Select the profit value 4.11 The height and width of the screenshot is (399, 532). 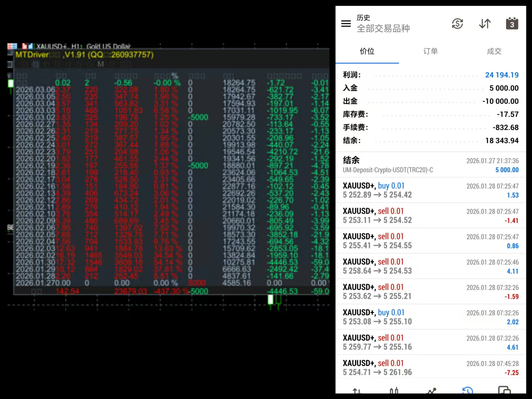point(513,271)
